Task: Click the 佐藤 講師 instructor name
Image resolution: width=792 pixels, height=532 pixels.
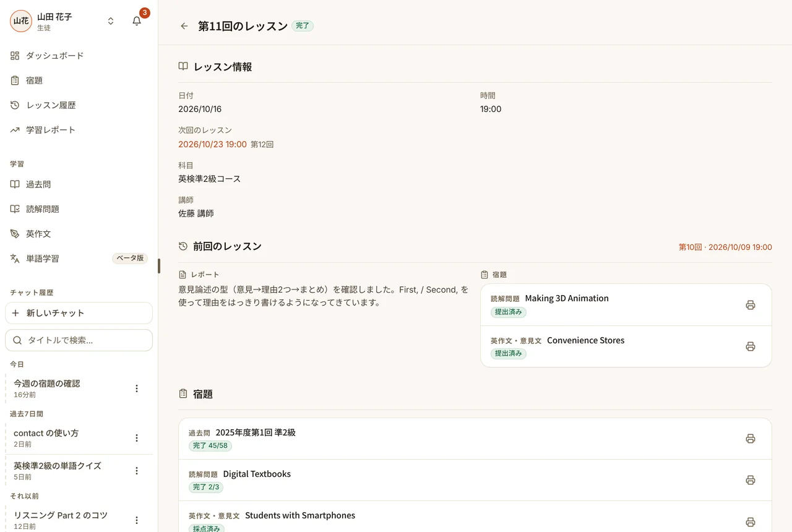Action: tap(196, 213)
